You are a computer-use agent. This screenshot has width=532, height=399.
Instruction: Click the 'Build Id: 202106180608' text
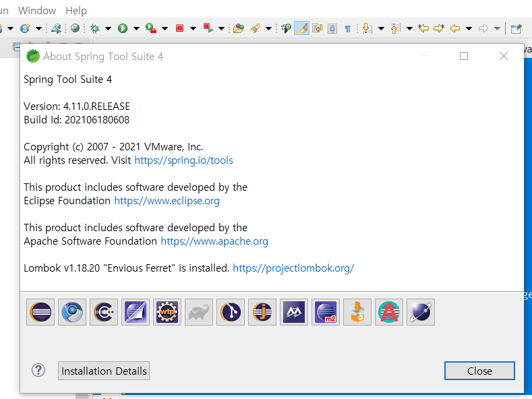pyautogui.click(x=76, y=120)
